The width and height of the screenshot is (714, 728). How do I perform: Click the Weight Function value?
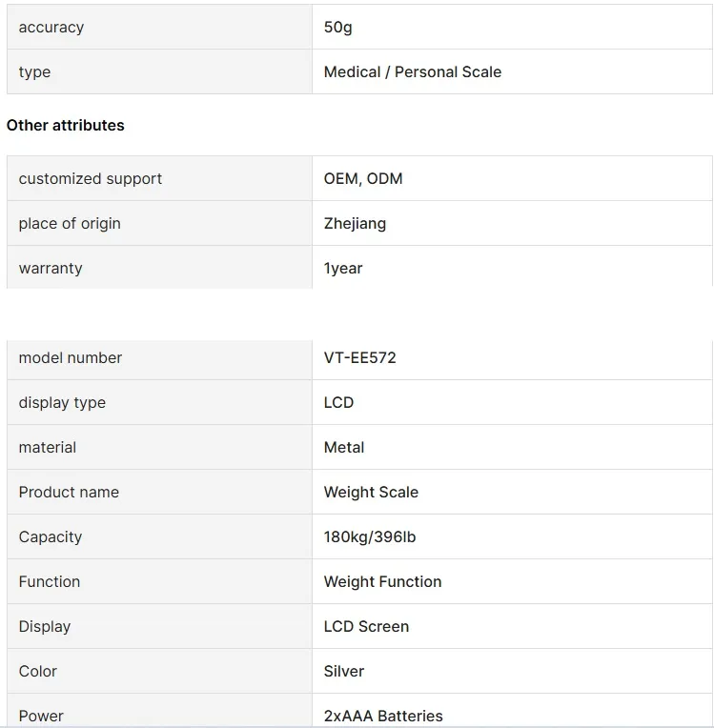pos(383,582)
